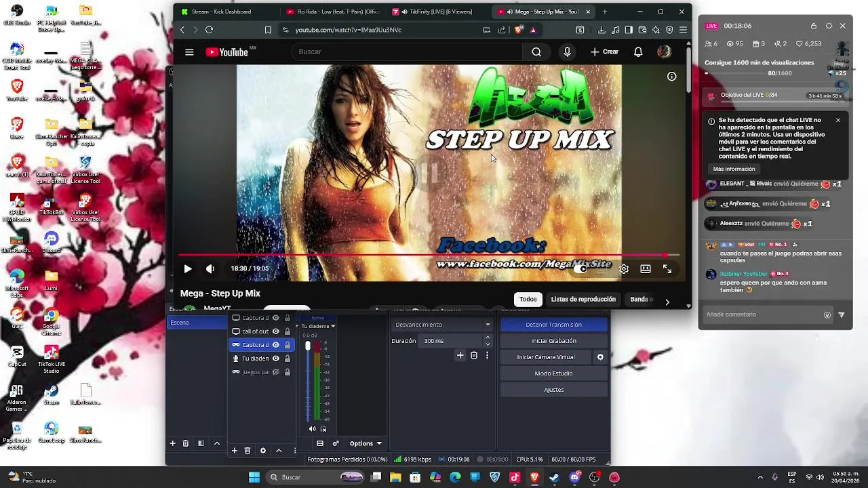
Task: Show the hidden 'juegos pai' source
Action: (275, 372)
